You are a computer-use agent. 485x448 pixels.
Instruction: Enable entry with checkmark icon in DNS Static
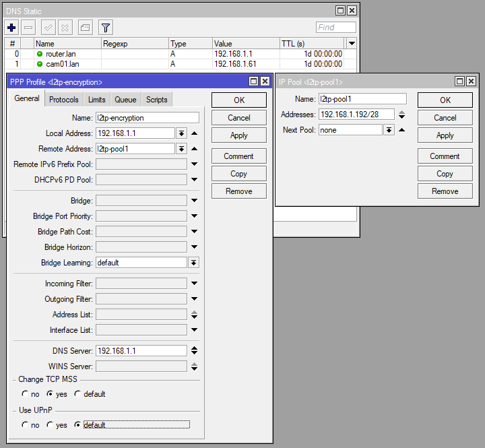(48, 28)
